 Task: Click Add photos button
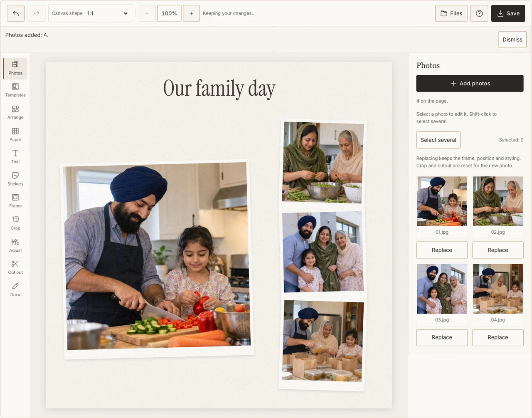pos(470,83)
